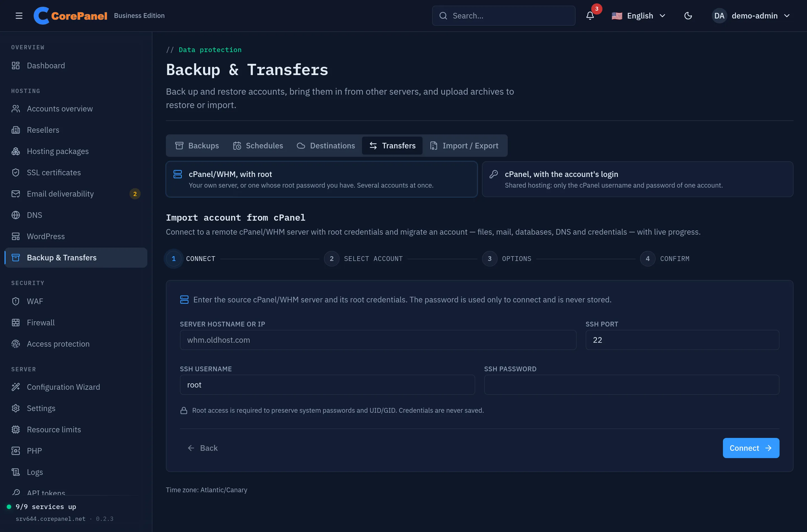The width and height of the screenshot is (807, 532).
Task: Click the Connect button
Action: point(751,448)
